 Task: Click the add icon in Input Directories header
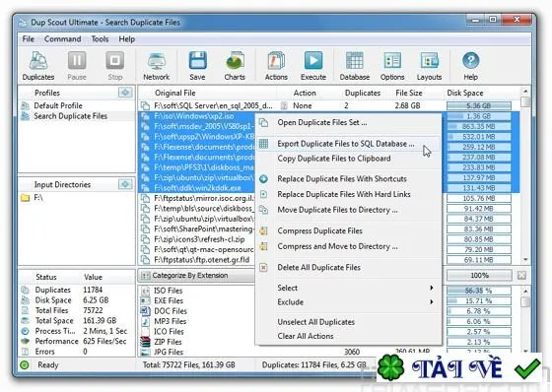(x=125, y=184)
